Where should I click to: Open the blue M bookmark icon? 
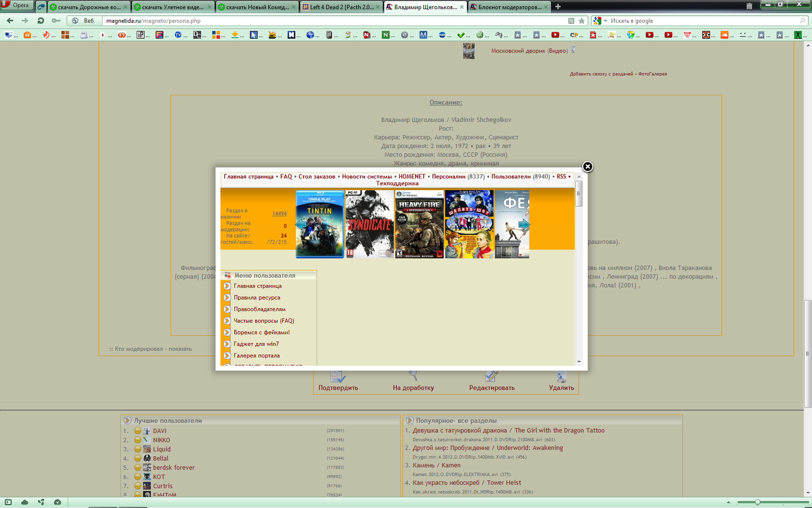423,35
